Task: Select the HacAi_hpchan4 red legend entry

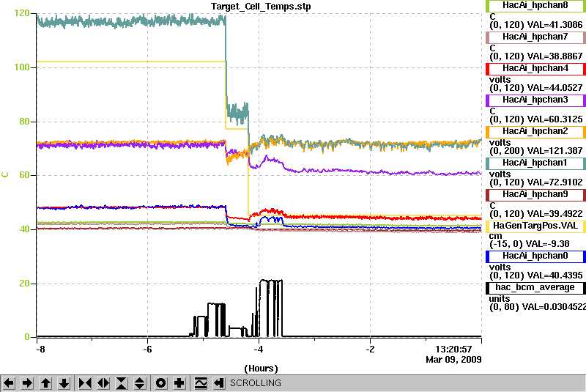Action: (535, 69)
